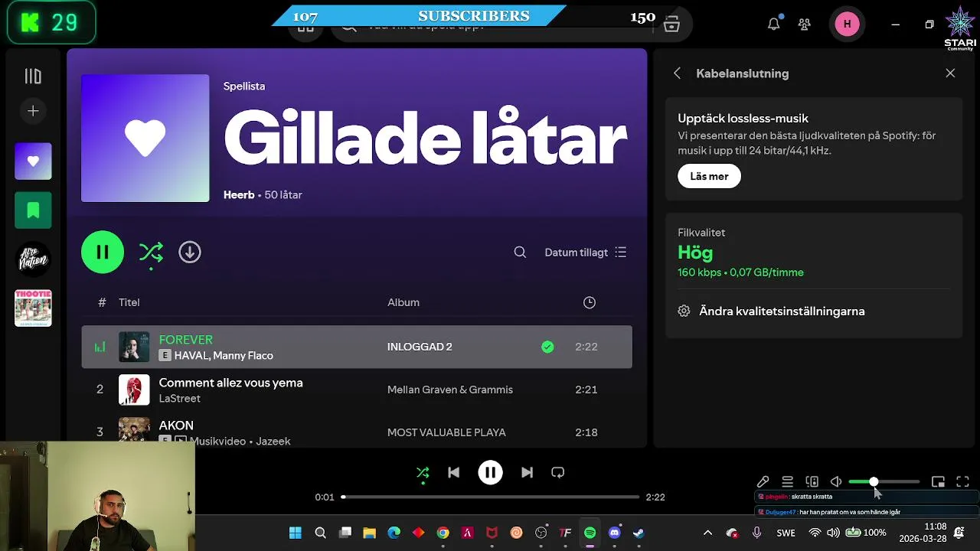The image size is (980, 551).
Task: Show hidden system tray icons chevron
Action: (x=707, y=533)
